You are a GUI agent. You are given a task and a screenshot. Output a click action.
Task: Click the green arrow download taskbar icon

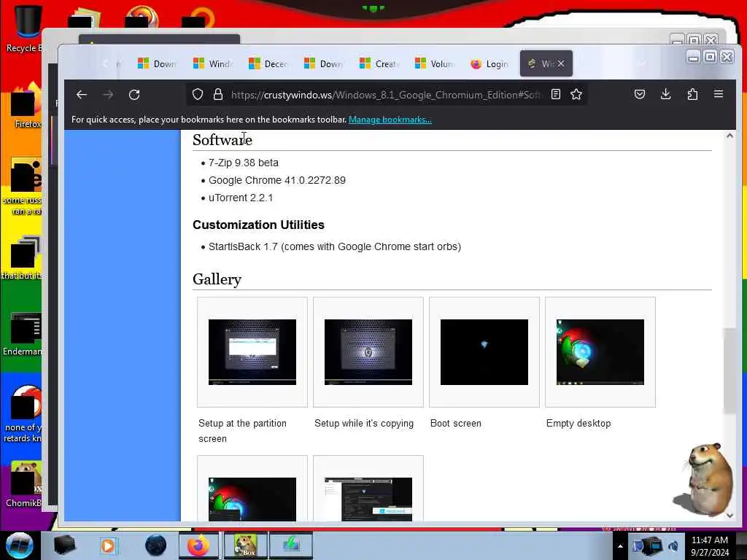tap(291, 545)
